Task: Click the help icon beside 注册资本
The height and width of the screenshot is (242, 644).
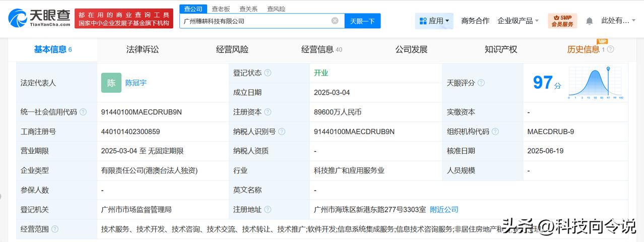Action: click(268, 112)
